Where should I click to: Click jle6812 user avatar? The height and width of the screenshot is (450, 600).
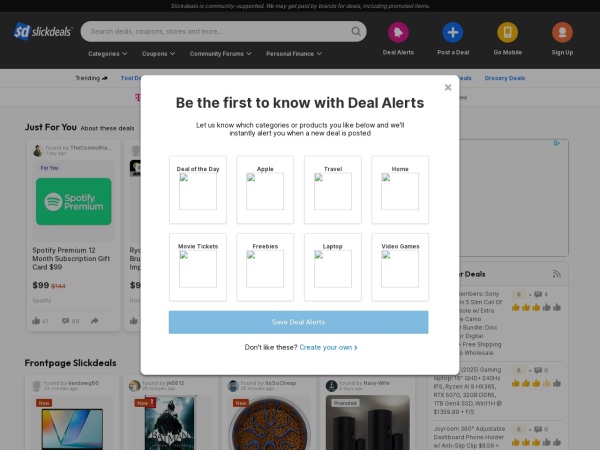(x=134, y=386)
